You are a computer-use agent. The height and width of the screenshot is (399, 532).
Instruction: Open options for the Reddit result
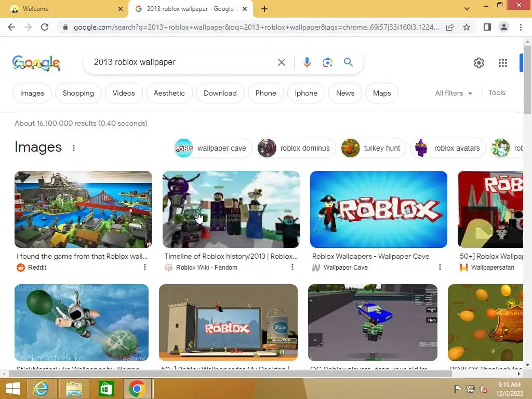pos(145,268)
